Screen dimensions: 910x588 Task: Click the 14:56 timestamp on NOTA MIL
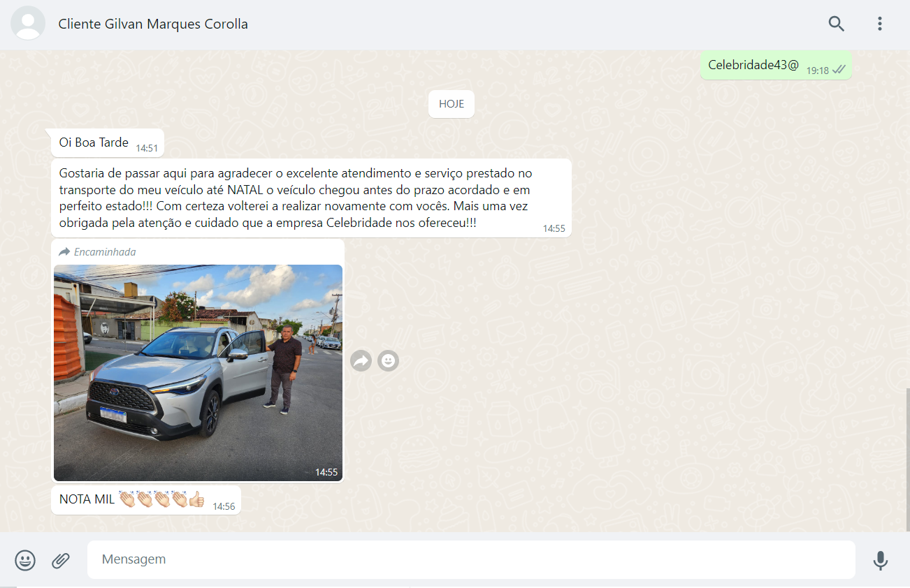click(224, 506)
